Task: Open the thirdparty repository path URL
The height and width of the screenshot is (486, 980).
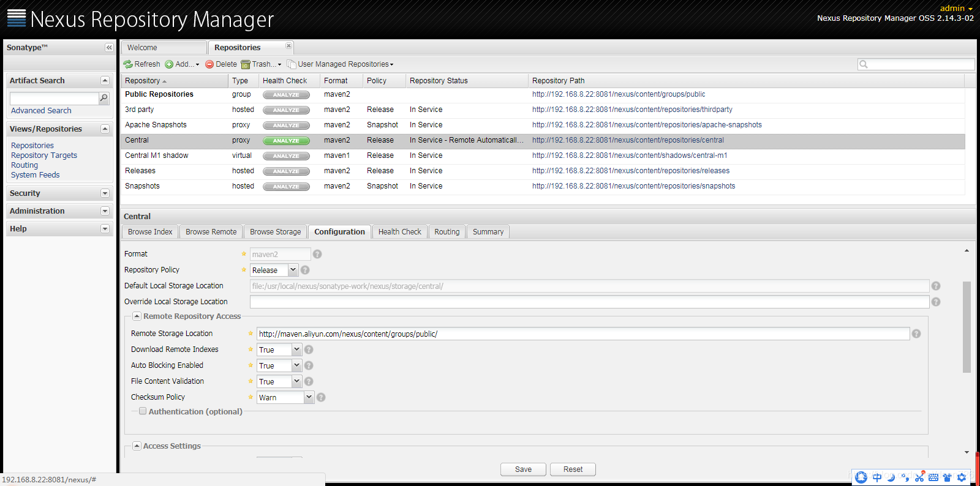Action: tap(632, 110)
